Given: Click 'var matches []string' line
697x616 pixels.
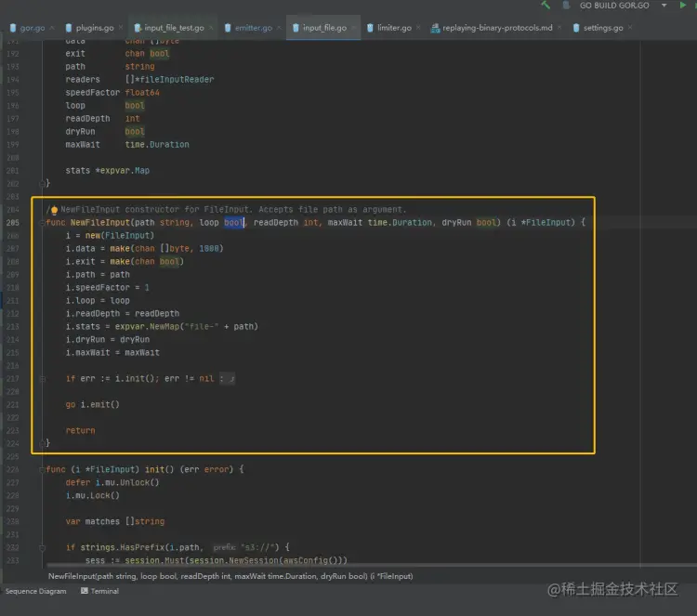Looking at the screenshot, I should pos(114,522).
